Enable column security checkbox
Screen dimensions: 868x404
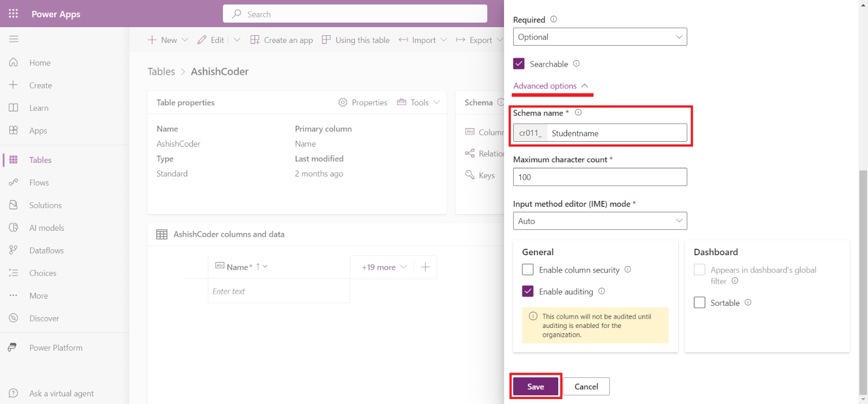(528, 270)
